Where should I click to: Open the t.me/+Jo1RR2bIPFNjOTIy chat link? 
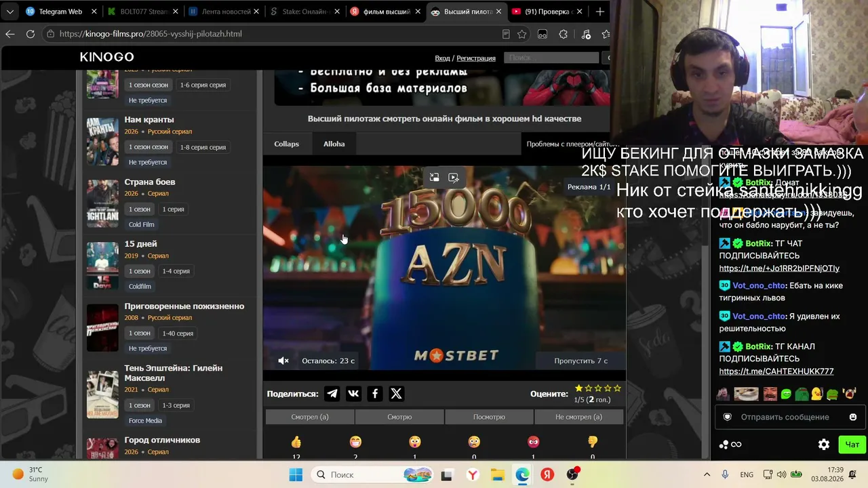[779, 268]
